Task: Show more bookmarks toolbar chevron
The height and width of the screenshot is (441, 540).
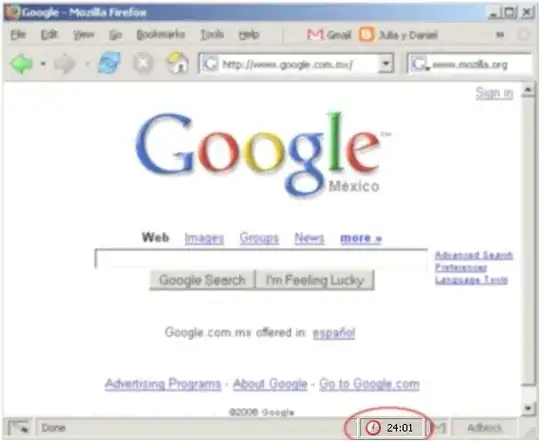Action: [x=500, y=35]
